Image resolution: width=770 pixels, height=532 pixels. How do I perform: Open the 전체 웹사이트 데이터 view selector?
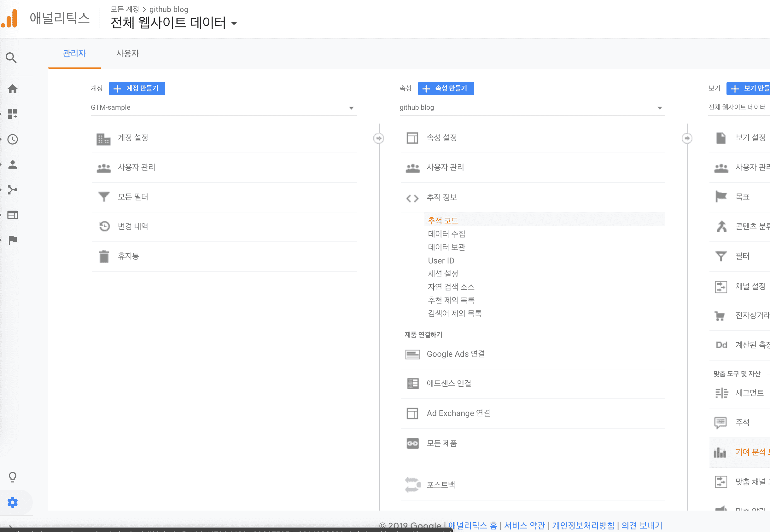(168, 23)
